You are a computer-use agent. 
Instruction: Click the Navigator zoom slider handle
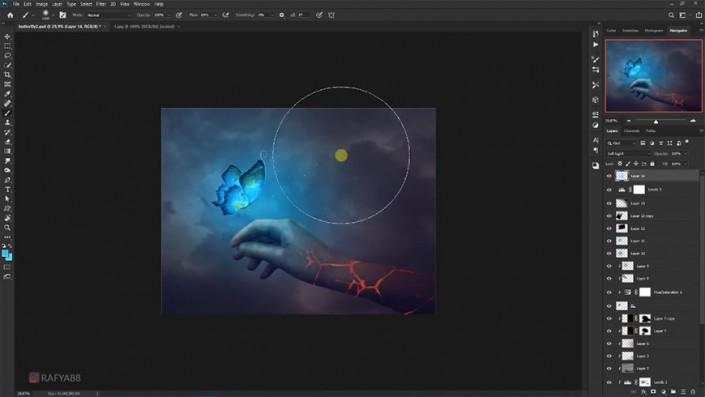[x=656, y=121]
